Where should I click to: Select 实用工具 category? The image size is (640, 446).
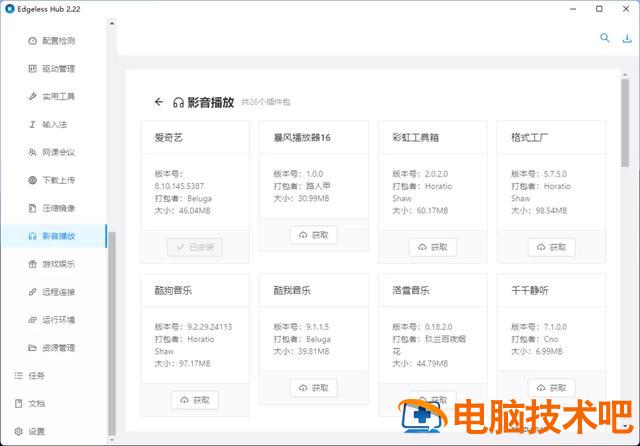point(53,96)
